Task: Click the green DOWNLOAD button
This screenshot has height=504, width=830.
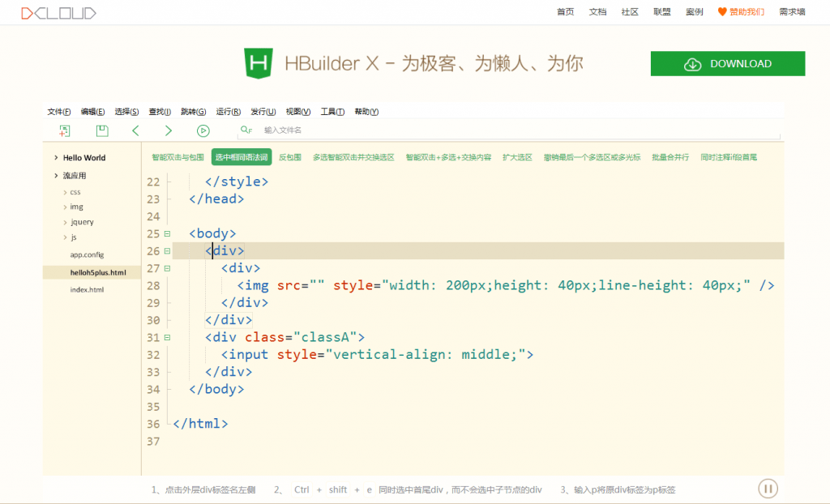Action: tap(727, 64)
